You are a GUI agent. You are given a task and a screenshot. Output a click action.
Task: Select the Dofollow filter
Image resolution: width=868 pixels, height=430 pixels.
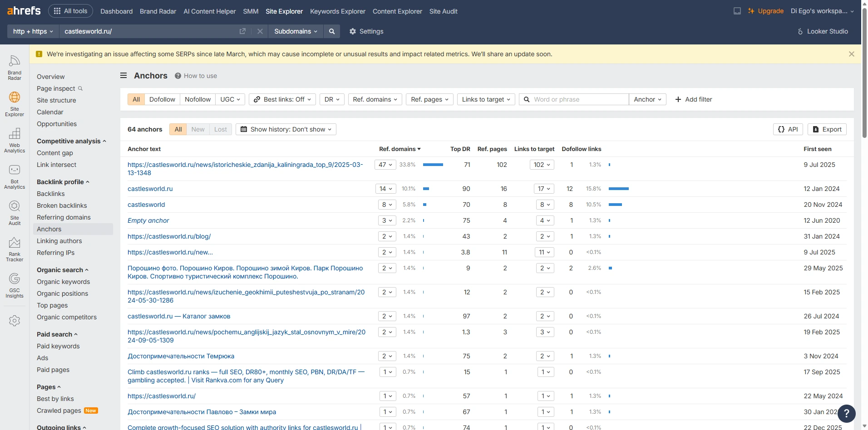pos(162,99)
